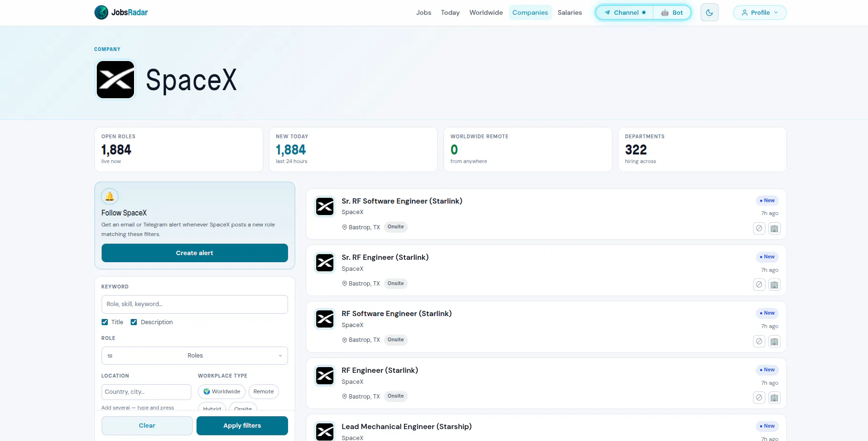
Task: Open the Telegram Channel button
Action: [x=624, y=12]
